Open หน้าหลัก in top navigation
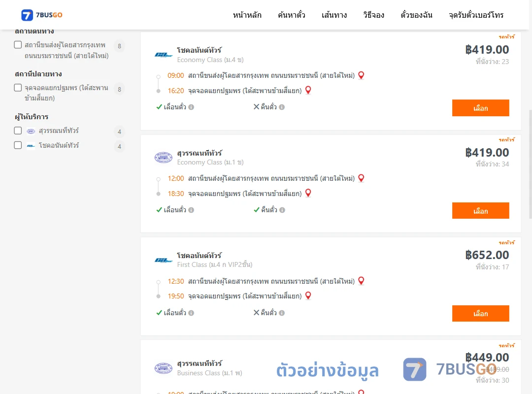532x394 pixels. pos(247,15)
